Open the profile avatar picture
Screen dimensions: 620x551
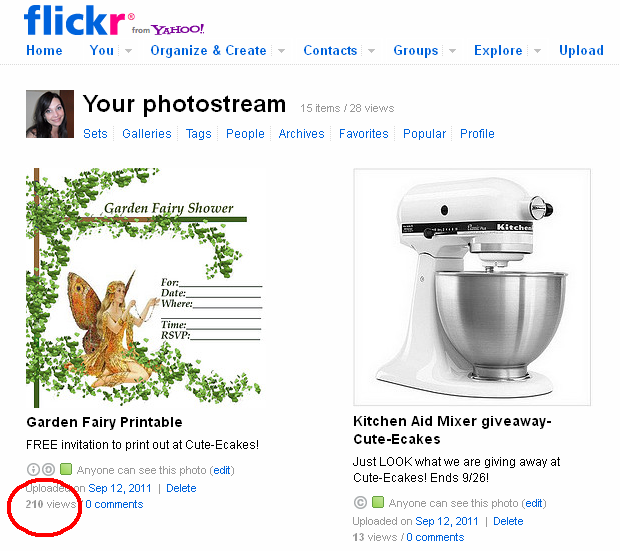(x=50, y=114)
